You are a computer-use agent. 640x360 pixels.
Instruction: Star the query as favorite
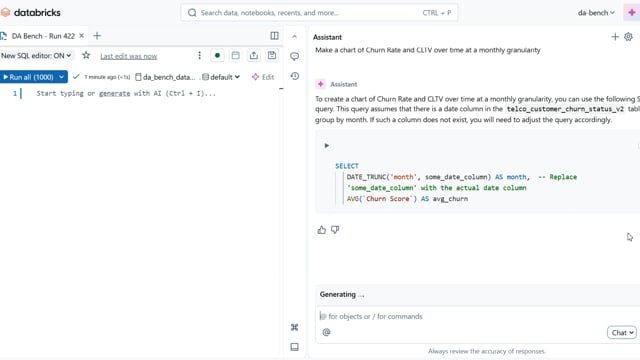pos(86,55)
